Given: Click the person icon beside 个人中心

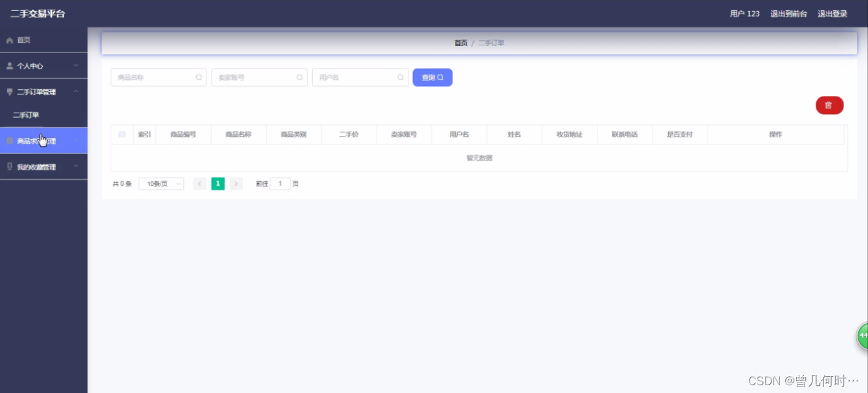Looking at the screenshot, I should tap(10, 66).
